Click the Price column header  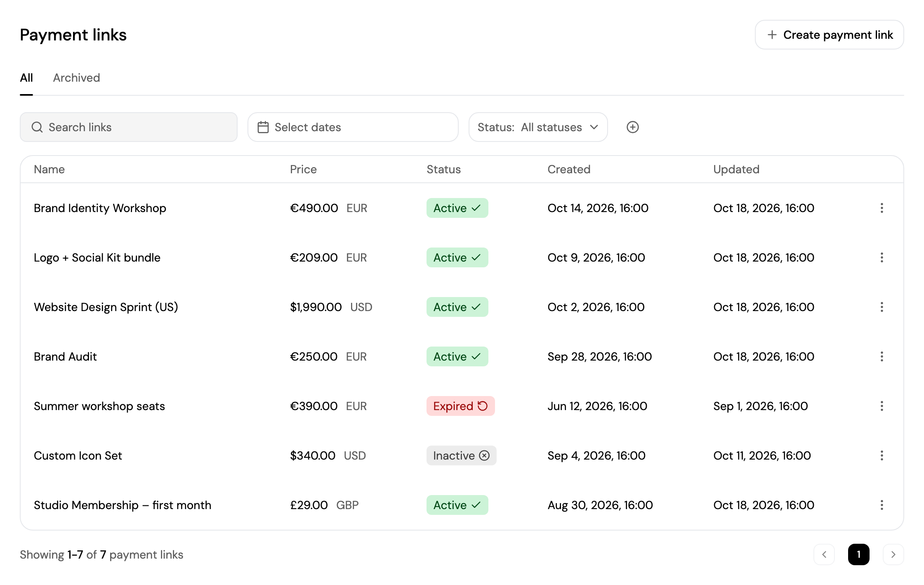tap(303, 170)
